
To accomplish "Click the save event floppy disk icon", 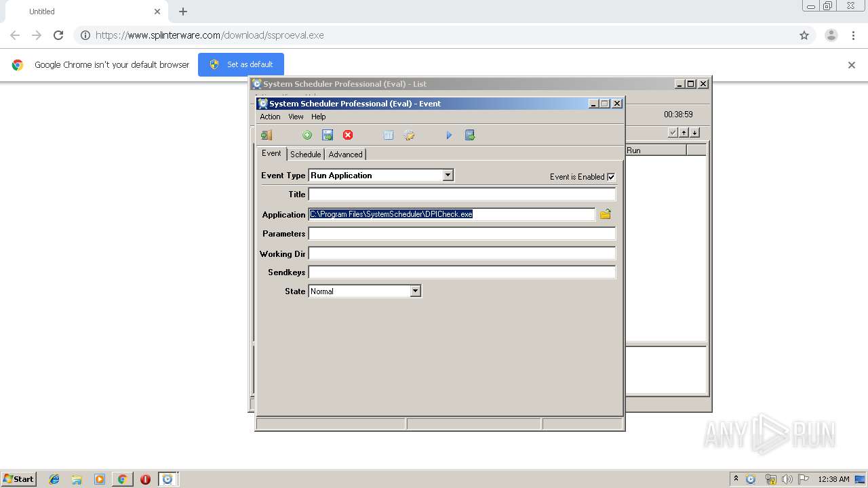I will click(x=328, y=135).
